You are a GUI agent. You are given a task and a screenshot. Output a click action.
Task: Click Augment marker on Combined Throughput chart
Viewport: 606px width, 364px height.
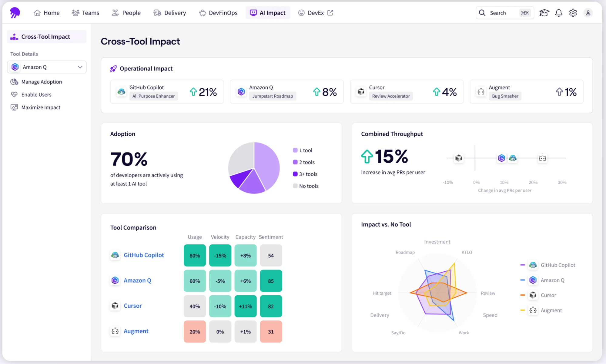click(x=542, y=158)
